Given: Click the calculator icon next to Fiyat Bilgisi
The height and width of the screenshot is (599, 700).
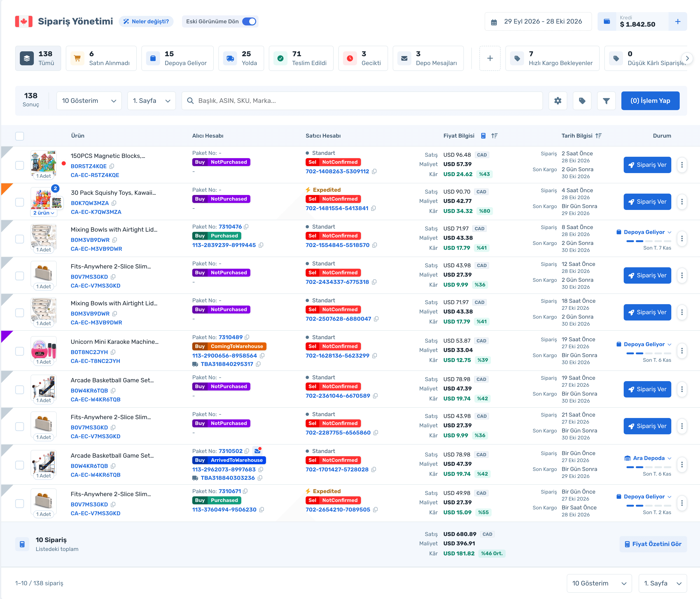Looking at the screenshot, I should click(x=483, y=136).
